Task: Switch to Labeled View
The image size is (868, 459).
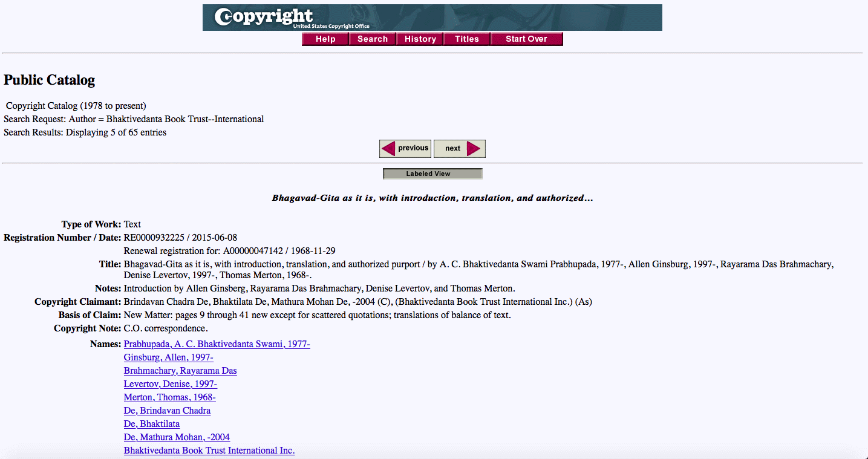Action: pos(432,174)
